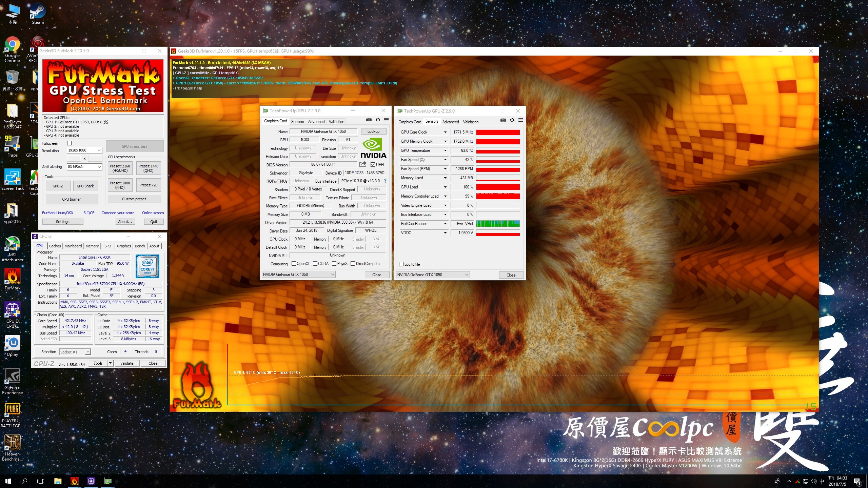Toggle OpenCL checkbox in GPU-Z
This screenshot has width=868, height=488.
tap(294, 264)
